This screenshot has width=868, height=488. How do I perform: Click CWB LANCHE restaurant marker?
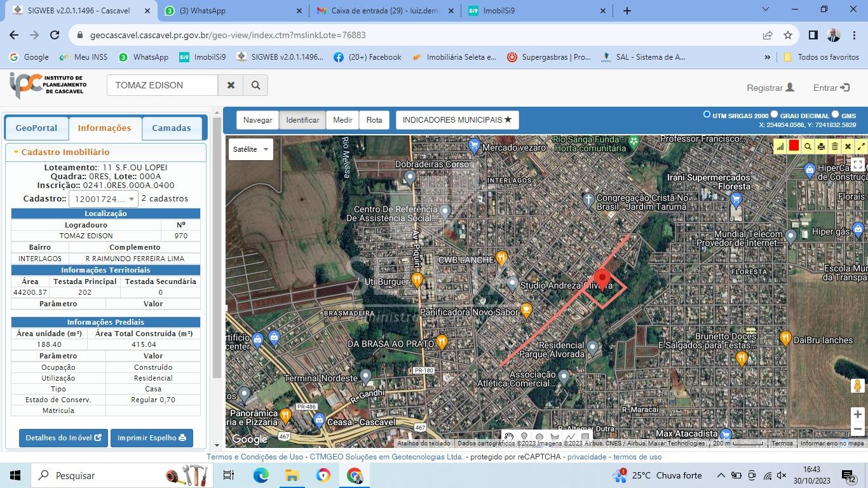pyautogui.click(x=501, y=259)
